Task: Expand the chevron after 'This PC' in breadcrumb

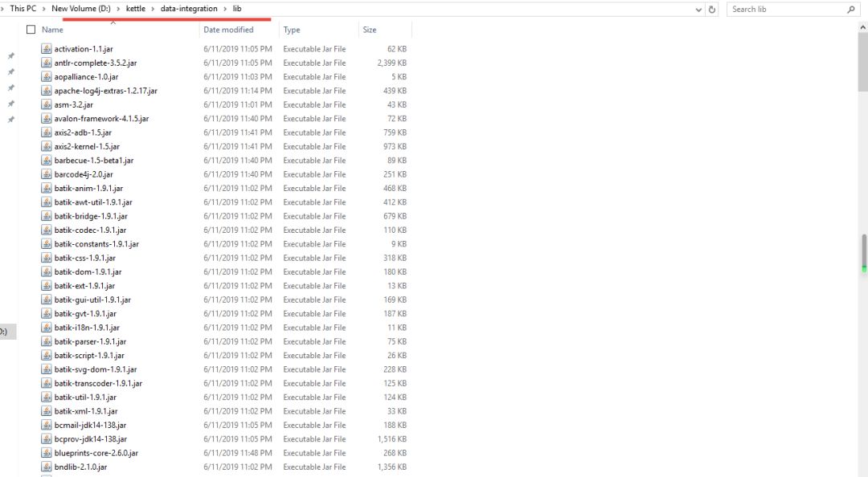Action: [45, 9]
